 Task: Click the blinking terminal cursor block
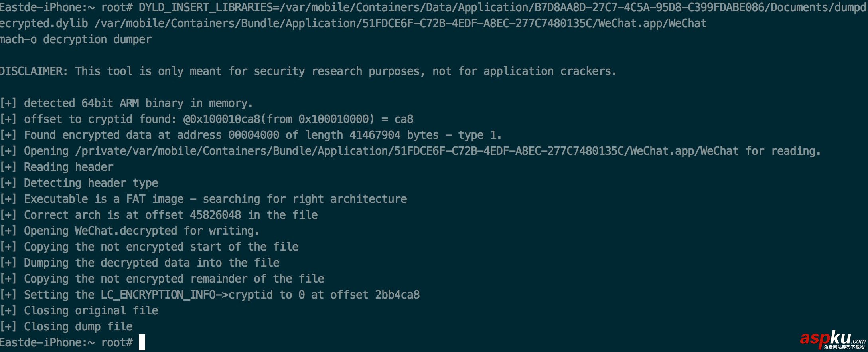142,342
